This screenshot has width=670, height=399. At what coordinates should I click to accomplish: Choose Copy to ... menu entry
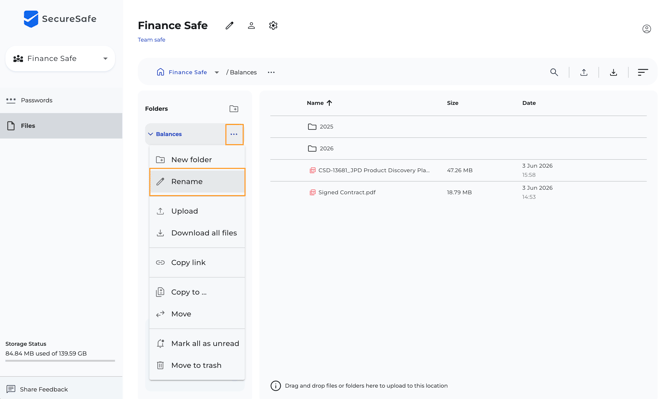(197, 292)
